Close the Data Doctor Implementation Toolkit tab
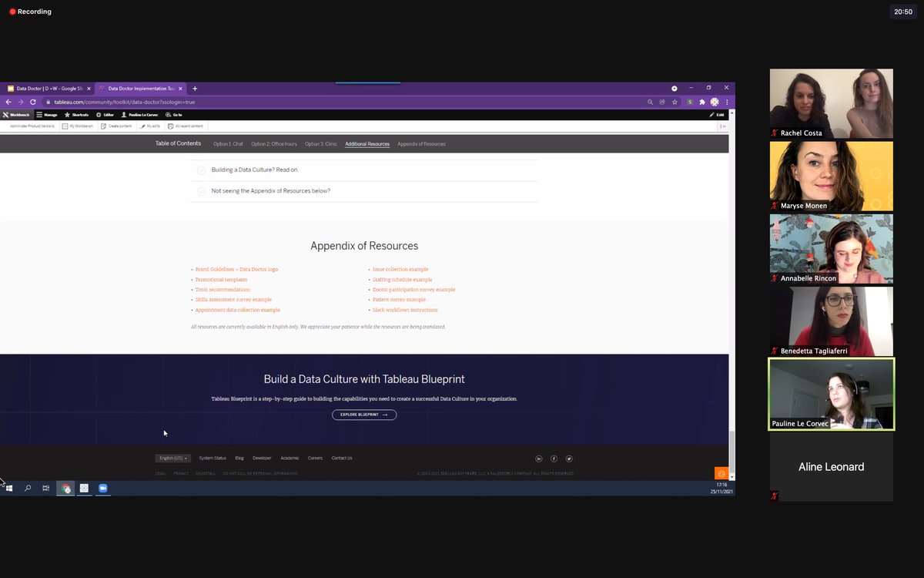This screenshot has width=924, height=578. pos(180,89)
